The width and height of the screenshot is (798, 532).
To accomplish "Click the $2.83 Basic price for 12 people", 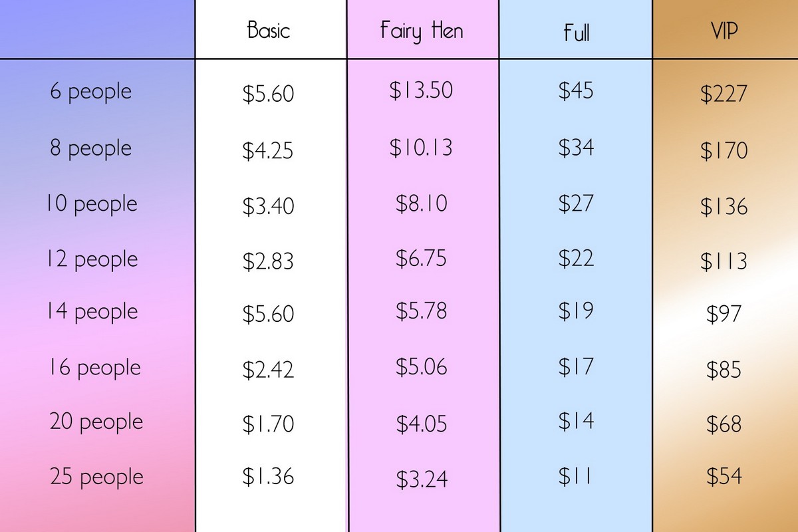I will click(268, 260).
